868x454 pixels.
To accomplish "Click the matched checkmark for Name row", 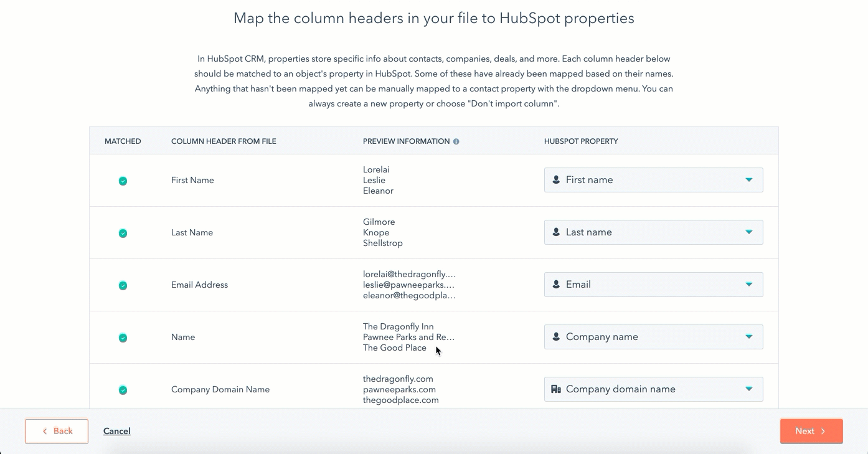I will [123, 338].
